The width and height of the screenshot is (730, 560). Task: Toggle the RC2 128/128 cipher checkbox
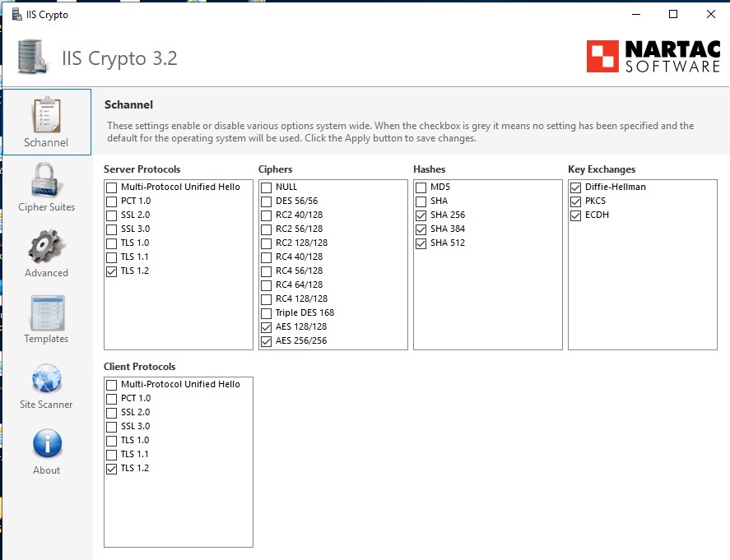point(266,243)
